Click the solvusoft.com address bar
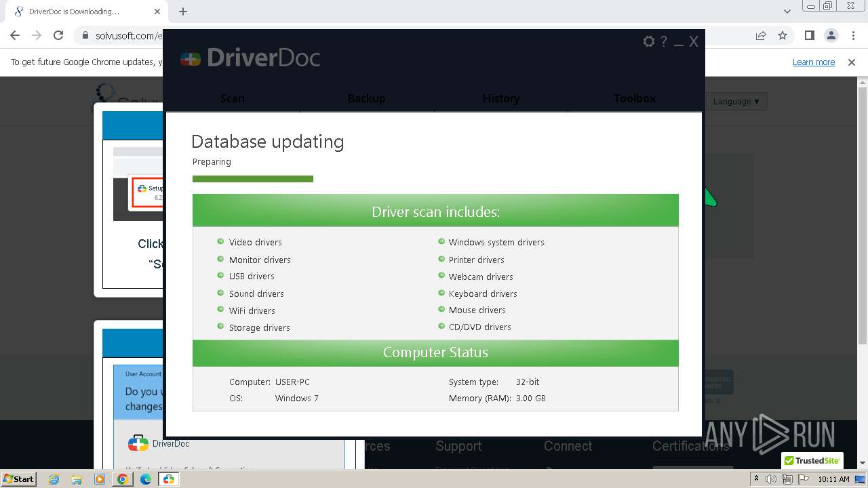Image resolution: width=868 pixels, height=488 pixels. 129,35
